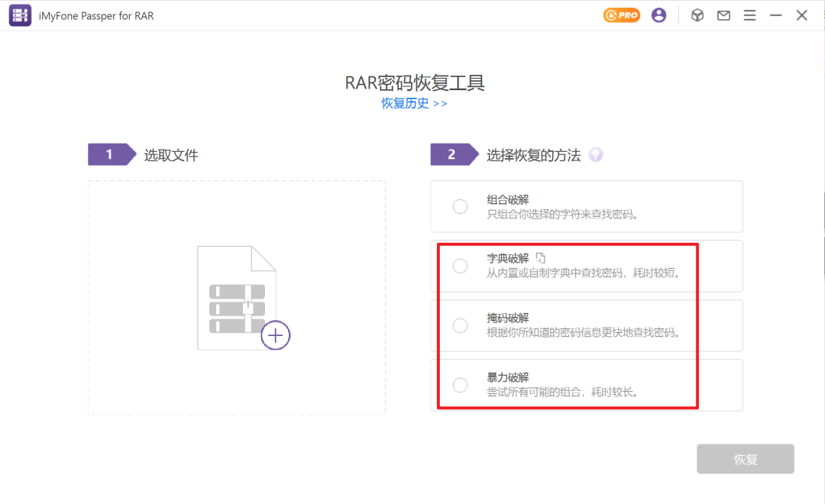Select the 掩码破解 radio button
The height and width of the screenshot is (504, 825).
click(460, 325)
